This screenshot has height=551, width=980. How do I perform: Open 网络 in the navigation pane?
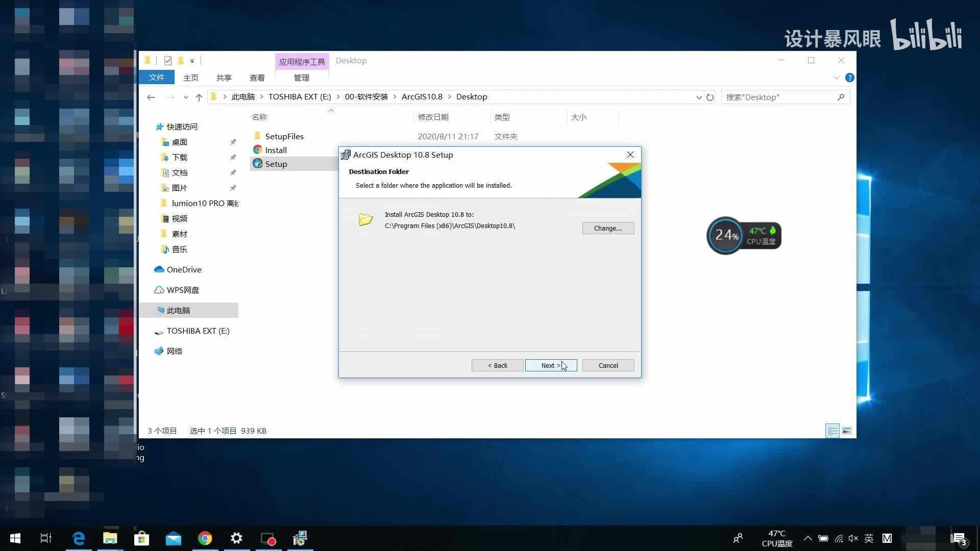pyautogui.click(x=174, y=351)
